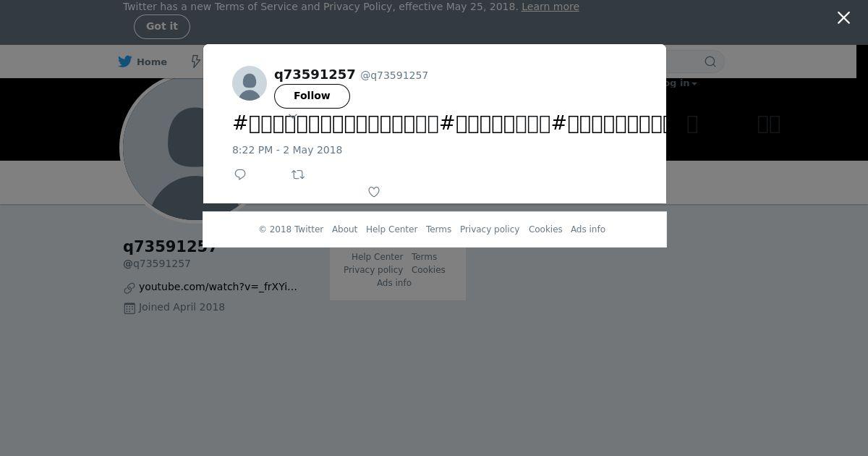Click the reply icon under the tweet
Screen dimensions: 868x456
coord(240,174)
